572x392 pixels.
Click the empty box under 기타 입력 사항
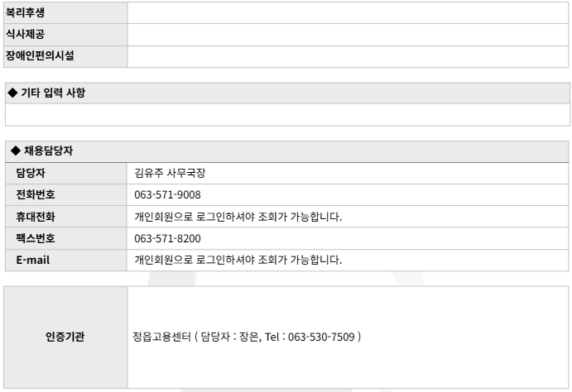point(286,114)
